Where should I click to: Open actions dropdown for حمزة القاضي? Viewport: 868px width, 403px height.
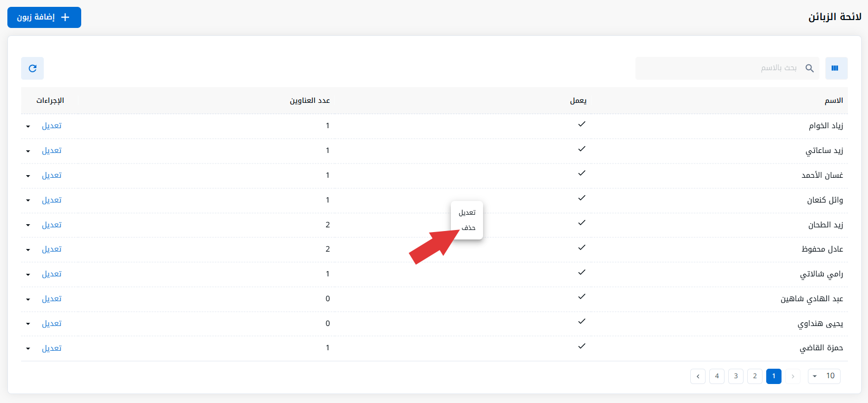click(28, 349)
